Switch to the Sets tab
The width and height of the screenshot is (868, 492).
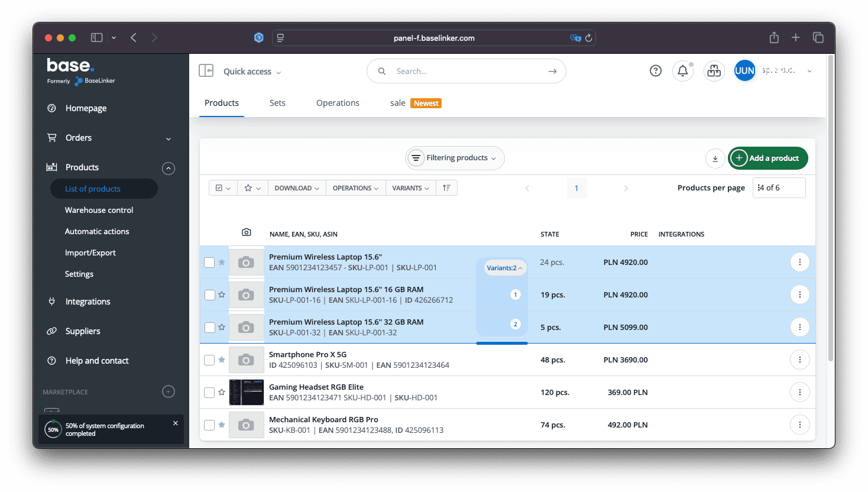(x=277, y=103)
